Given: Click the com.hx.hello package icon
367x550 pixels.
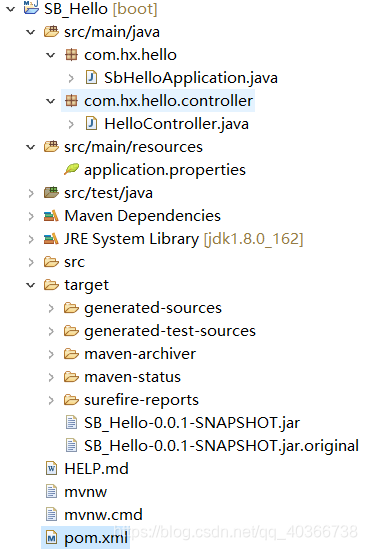Looking at the screenshot, I should click(x=71, y=55).
